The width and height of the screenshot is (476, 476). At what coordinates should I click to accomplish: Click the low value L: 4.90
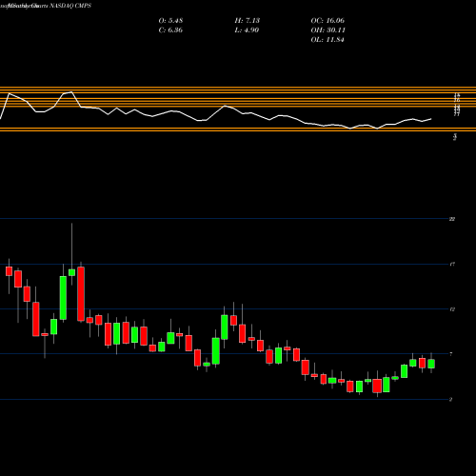pyautogui.click(x=247, y=30)
